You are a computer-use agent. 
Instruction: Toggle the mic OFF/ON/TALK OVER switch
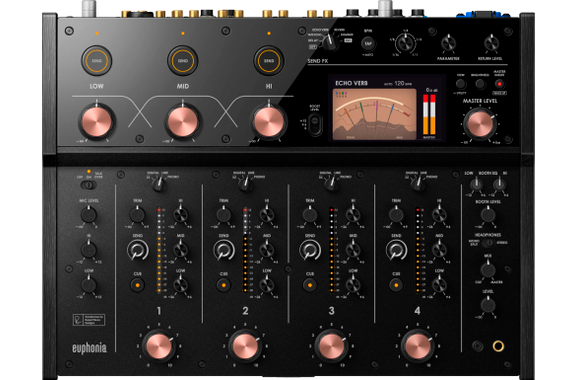(89, 185)
